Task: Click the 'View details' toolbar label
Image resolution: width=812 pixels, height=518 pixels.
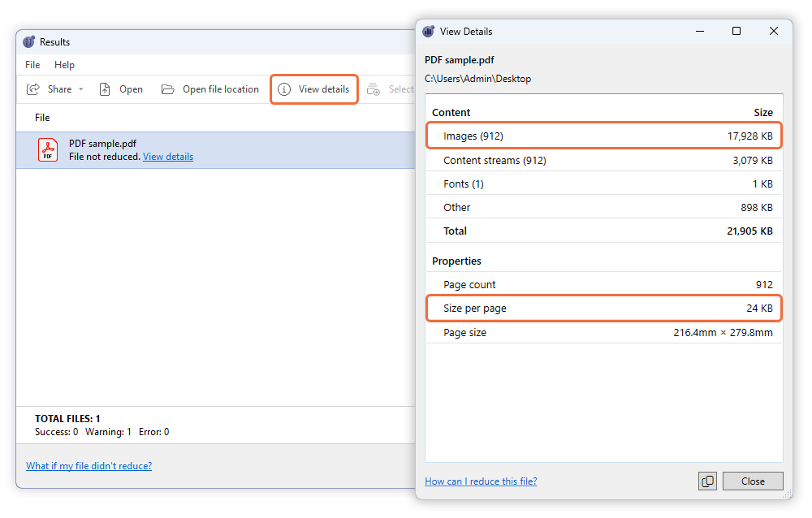Action: 324,89
